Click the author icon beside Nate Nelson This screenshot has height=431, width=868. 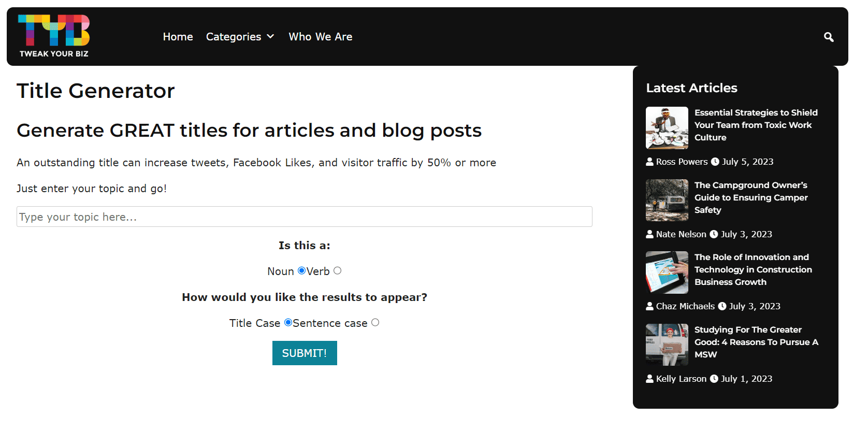point(649,234)
